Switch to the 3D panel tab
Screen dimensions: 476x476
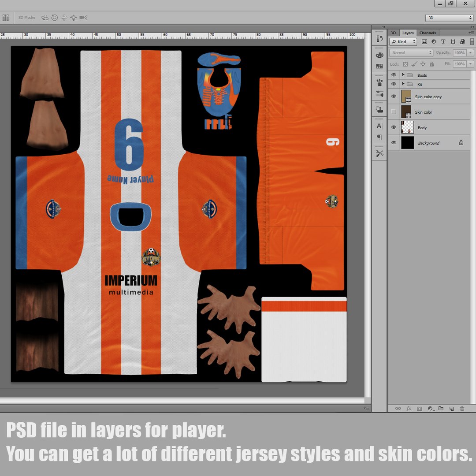coord(393,33)
